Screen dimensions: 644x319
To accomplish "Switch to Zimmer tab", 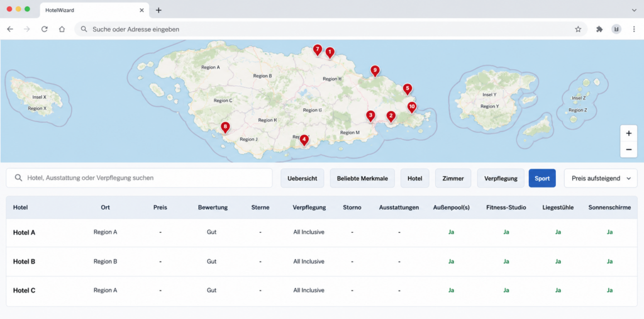I will tap(453, 179).
